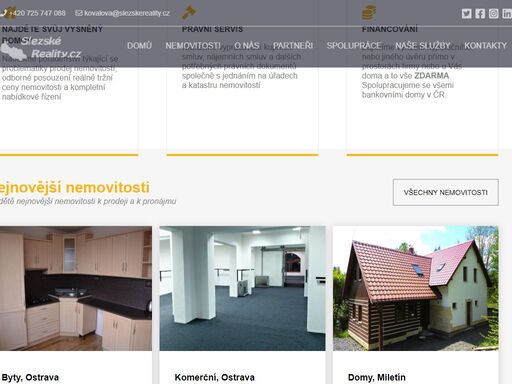
Task: Click the Všechny nemovitosti button
Action: (446, 192)
